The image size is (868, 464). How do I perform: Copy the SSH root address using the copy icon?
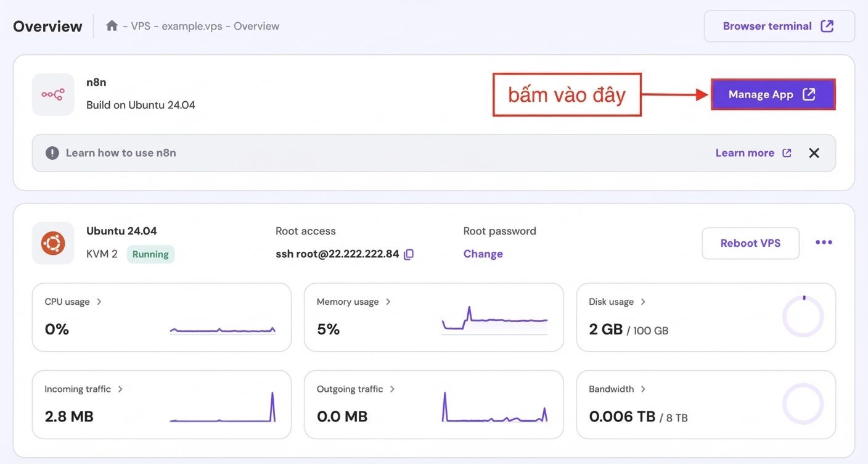tap(409, 254)
